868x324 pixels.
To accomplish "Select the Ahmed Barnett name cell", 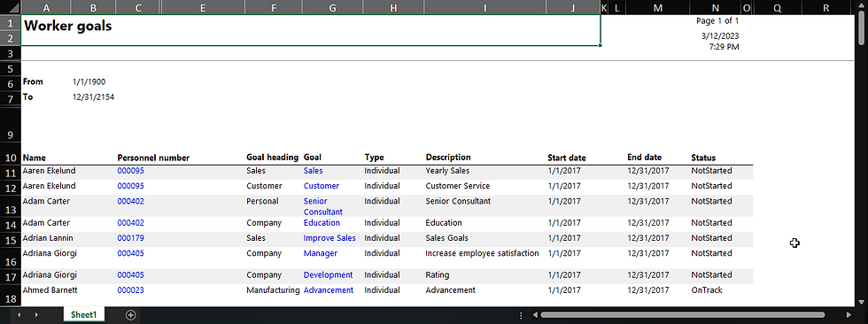I will coord(50,289).
